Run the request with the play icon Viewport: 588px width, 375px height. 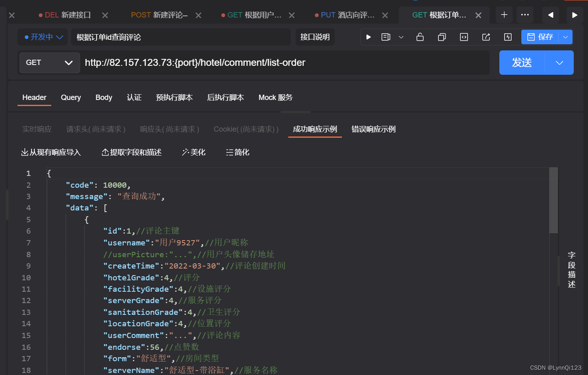tap(368, 37)
